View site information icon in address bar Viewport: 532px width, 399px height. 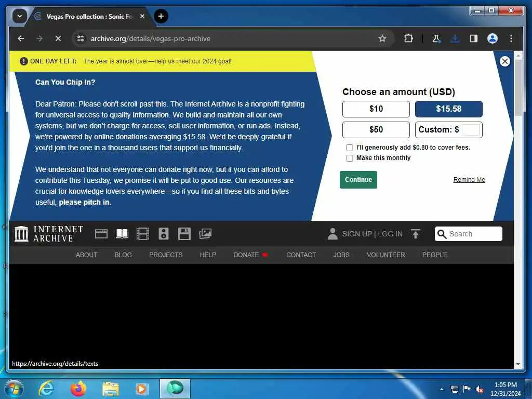pyautogui.click(x=81, y=38)
